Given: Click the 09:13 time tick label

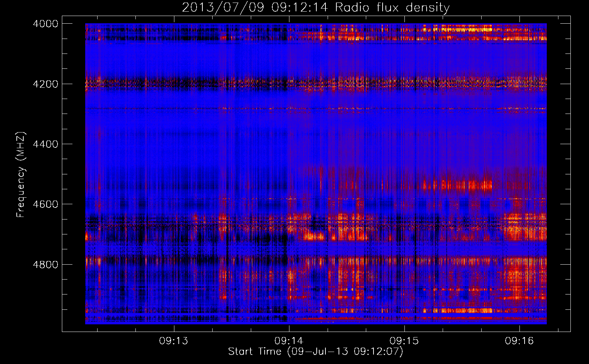Looking at the screenshot, I should 174,341.
